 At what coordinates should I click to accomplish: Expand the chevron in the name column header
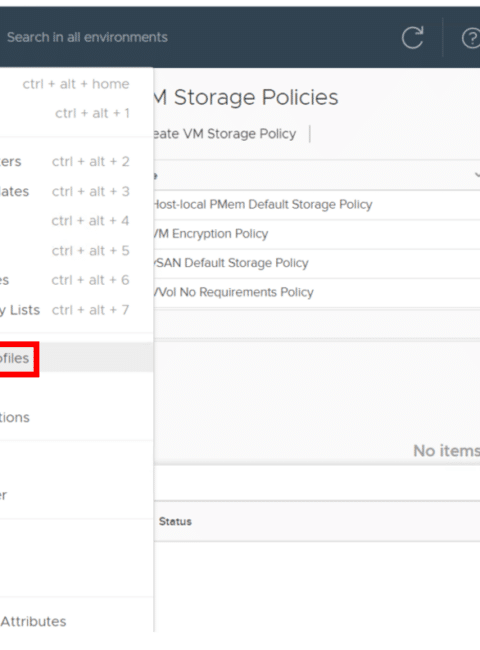(x=477, y=175)
